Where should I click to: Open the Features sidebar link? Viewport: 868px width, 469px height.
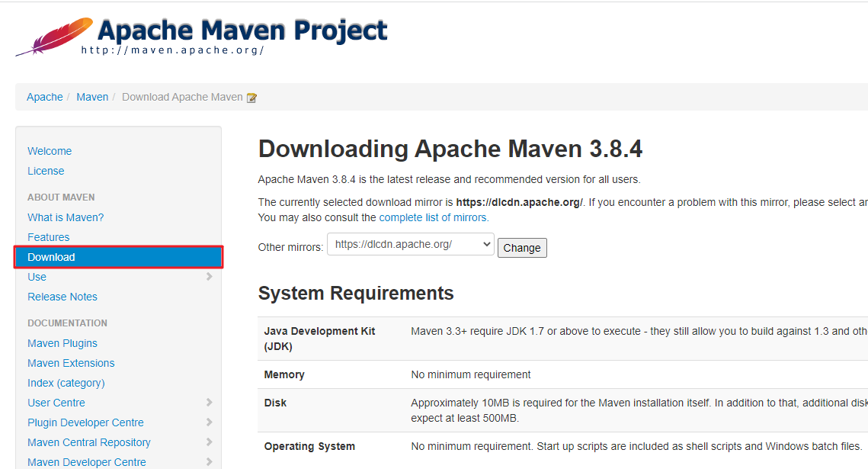(x=48, y=237)
